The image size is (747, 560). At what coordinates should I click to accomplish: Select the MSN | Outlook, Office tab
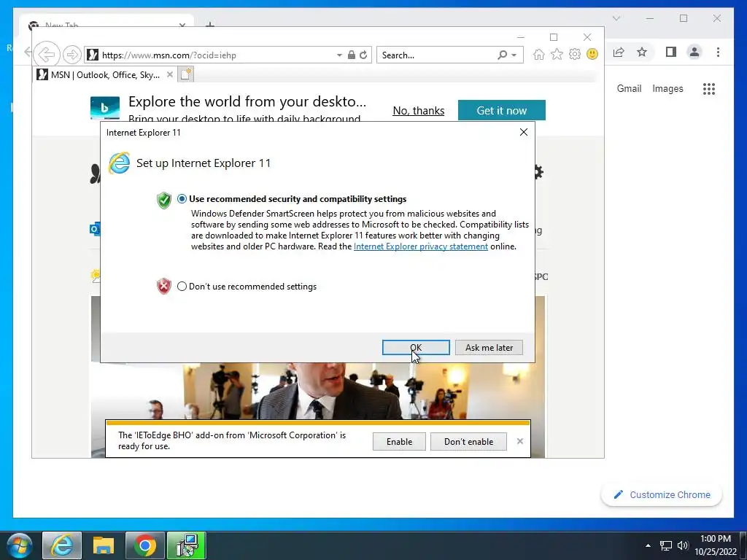(x=105, y=75)
